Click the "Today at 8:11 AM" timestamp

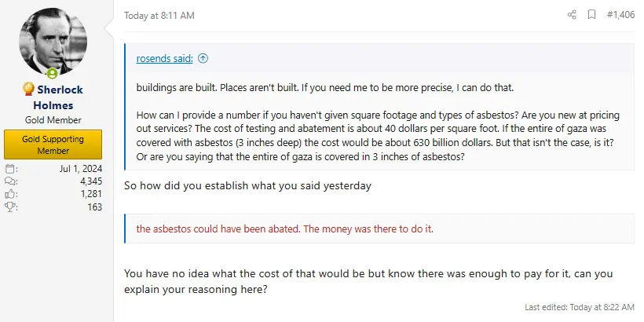pos(159,16)
